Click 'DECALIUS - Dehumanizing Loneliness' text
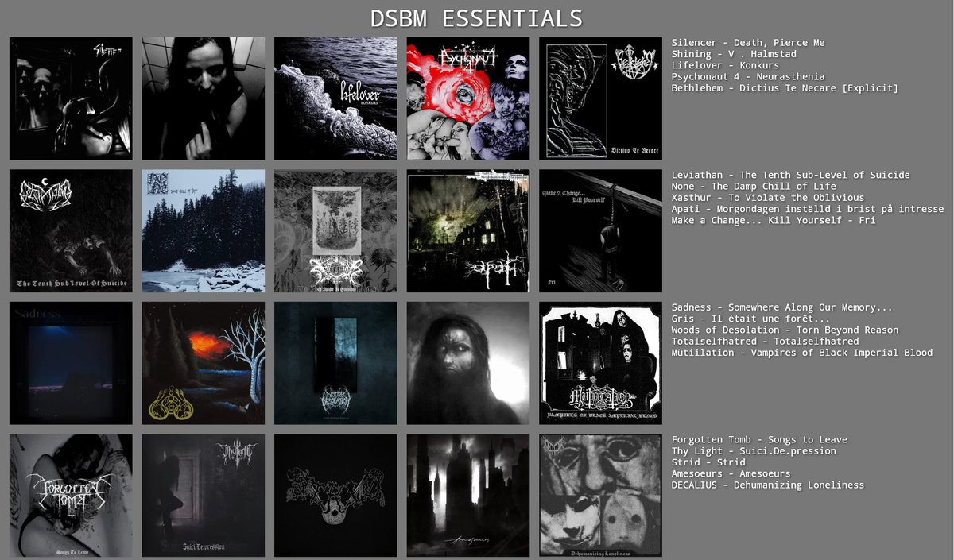This screenshot has height=560, width=954. click(x=768, y=485)
